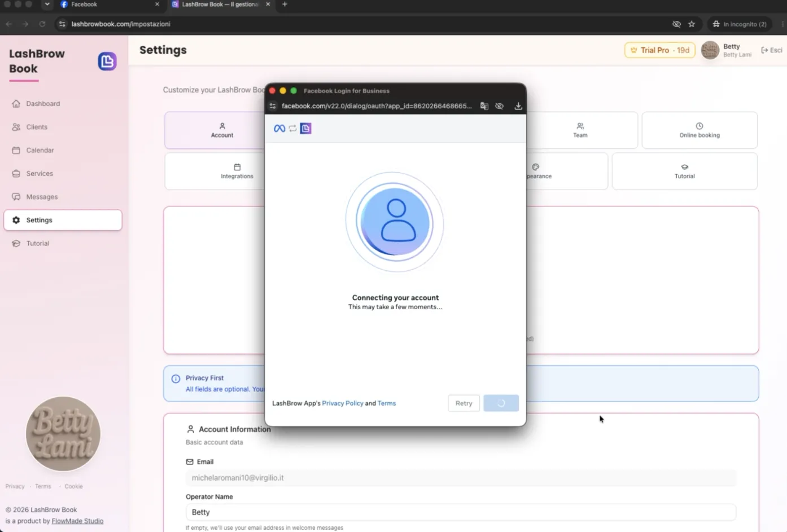Switch to the Tutorial settings tab
This screenshot has height=532, width=787.
685,172
